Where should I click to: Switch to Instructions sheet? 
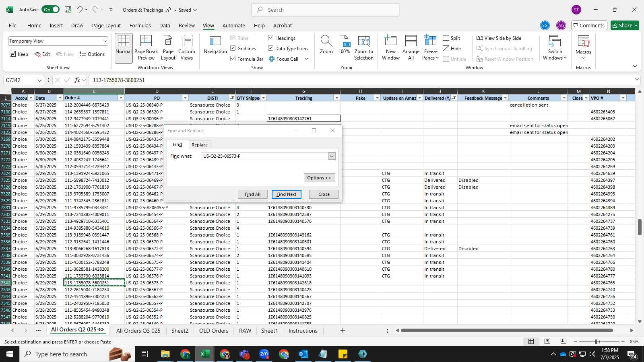(303, 331)
